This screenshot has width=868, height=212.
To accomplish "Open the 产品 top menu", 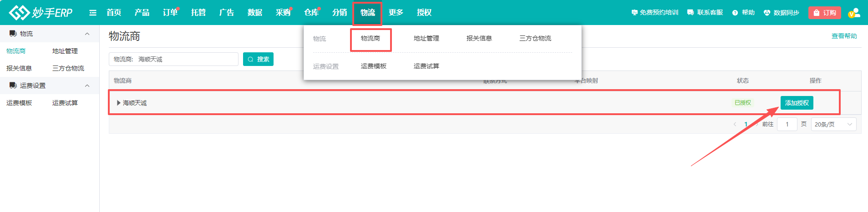I will (x=142, y=13).
